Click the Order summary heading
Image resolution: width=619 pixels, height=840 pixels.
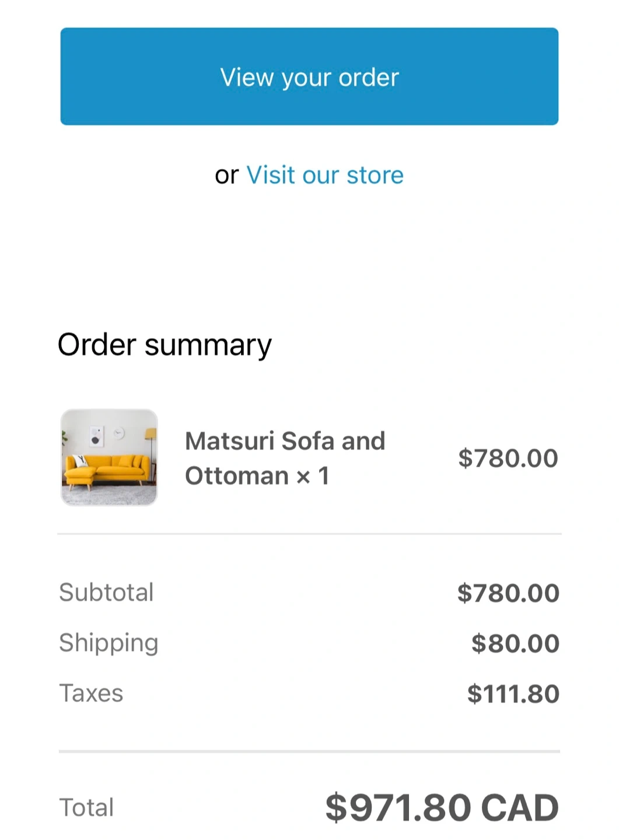[165, 345]
